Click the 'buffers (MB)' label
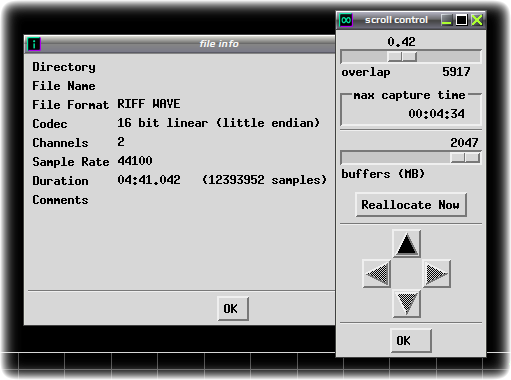511x380 pixels. point(383,174)
